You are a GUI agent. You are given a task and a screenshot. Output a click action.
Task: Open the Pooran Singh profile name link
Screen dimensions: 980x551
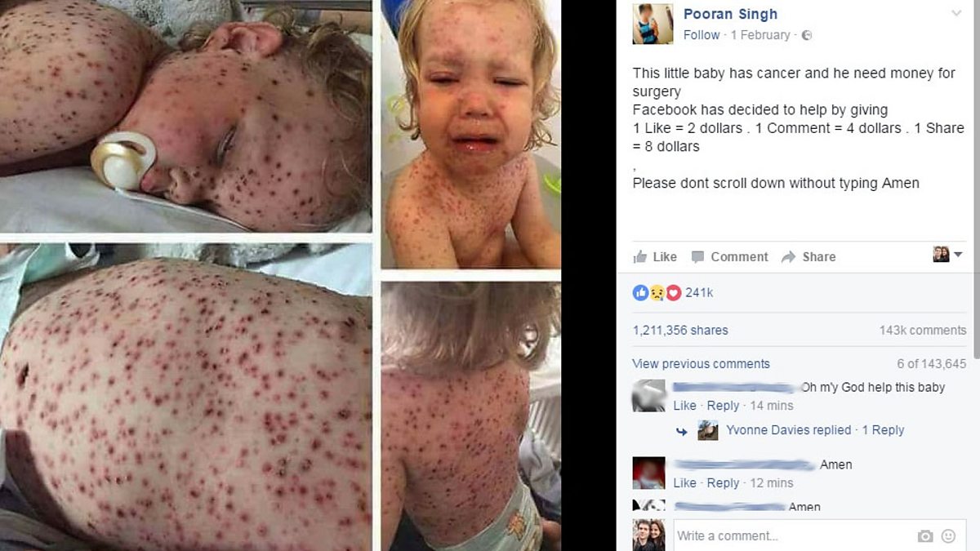[730, 14]
